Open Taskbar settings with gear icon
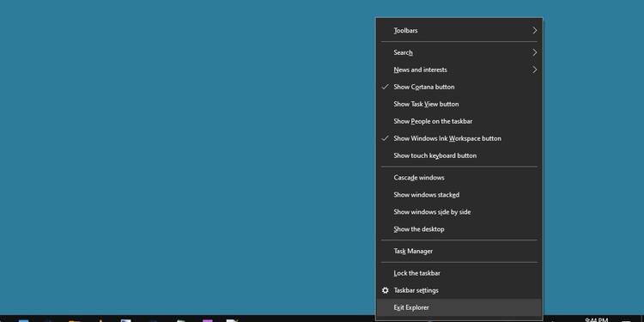The image size is (644, 322). pos(459,290)
